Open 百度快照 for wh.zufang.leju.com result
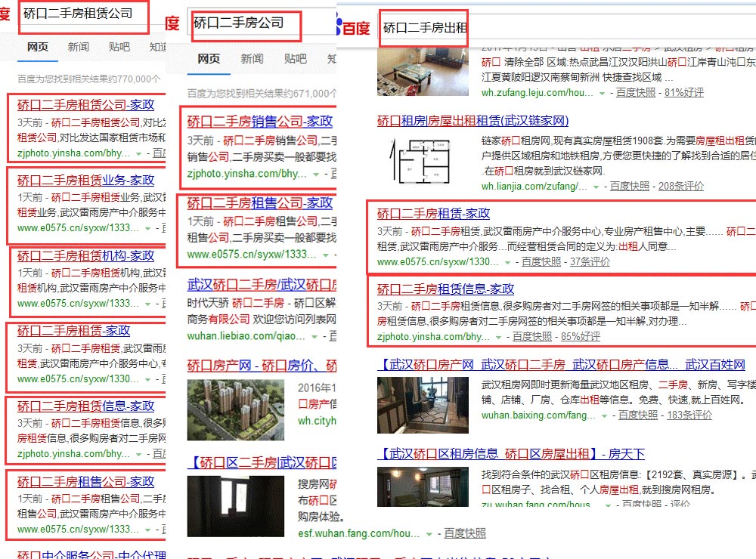 click(x=636, y=92)
